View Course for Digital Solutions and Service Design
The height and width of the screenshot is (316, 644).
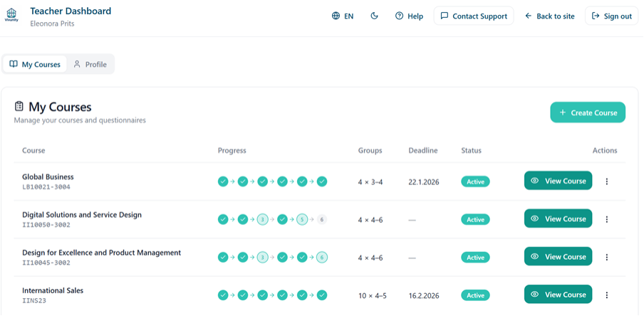click(559, 218)
